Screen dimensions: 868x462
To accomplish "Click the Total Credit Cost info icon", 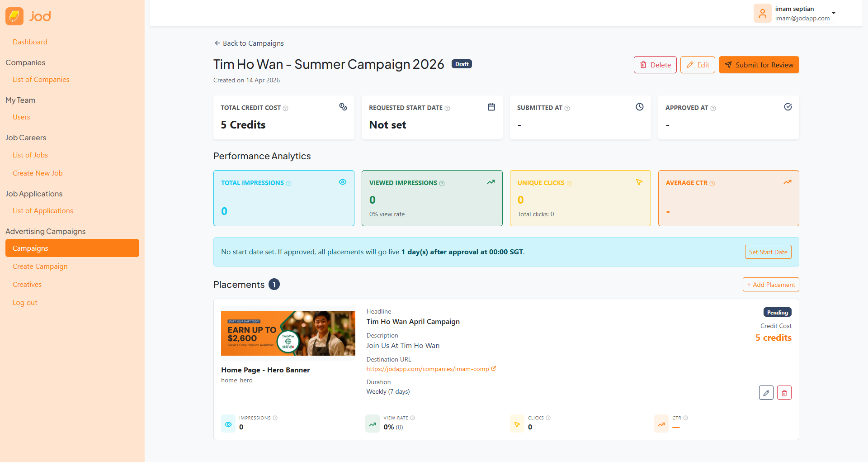I will [286, 108].
